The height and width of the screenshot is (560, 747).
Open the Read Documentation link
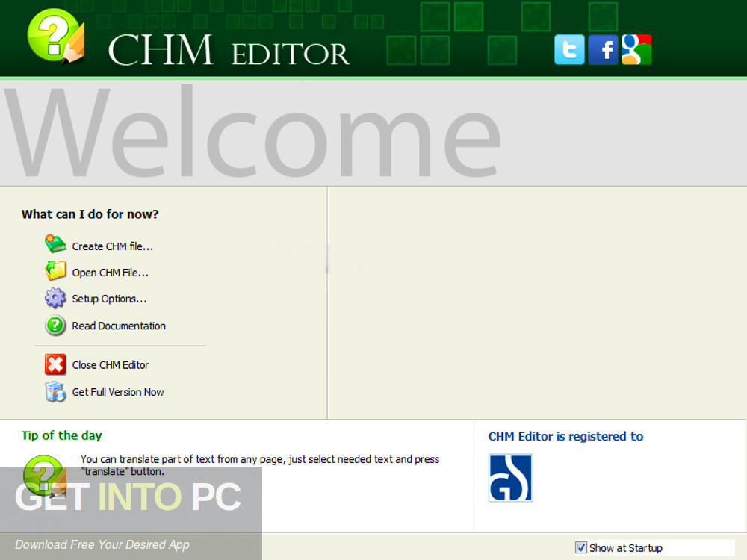click(x=119, y=326)
